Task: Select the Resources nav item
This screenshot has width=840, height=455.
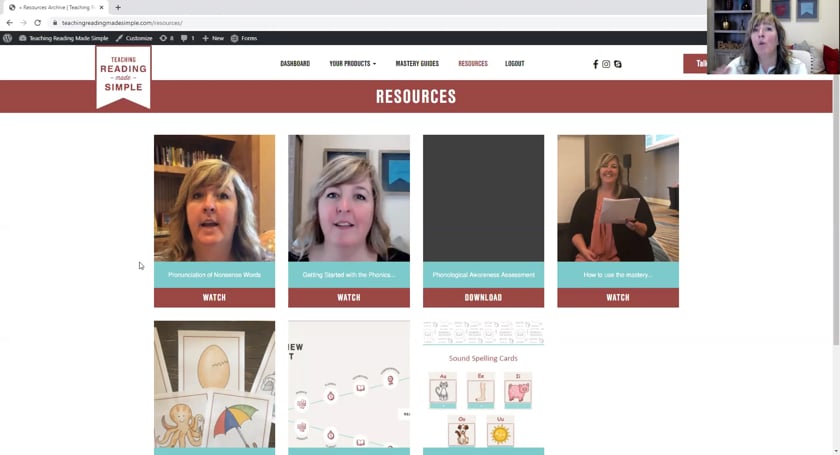Action: [473, 63]
